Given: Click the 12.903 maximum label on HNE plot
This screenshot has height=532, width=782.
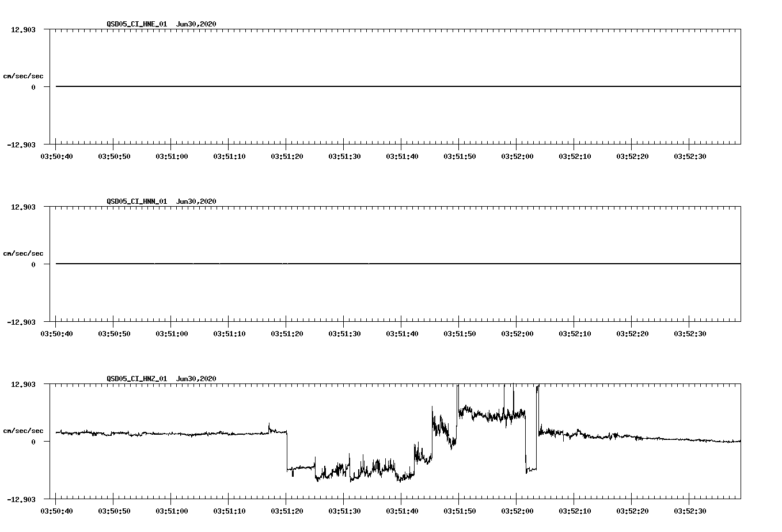Looking at the screenshot, I should [x=23, y=29].
